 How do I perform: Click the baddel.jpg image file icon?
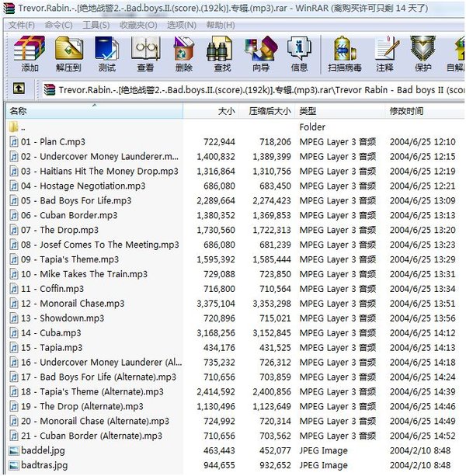tap(14, 450)
